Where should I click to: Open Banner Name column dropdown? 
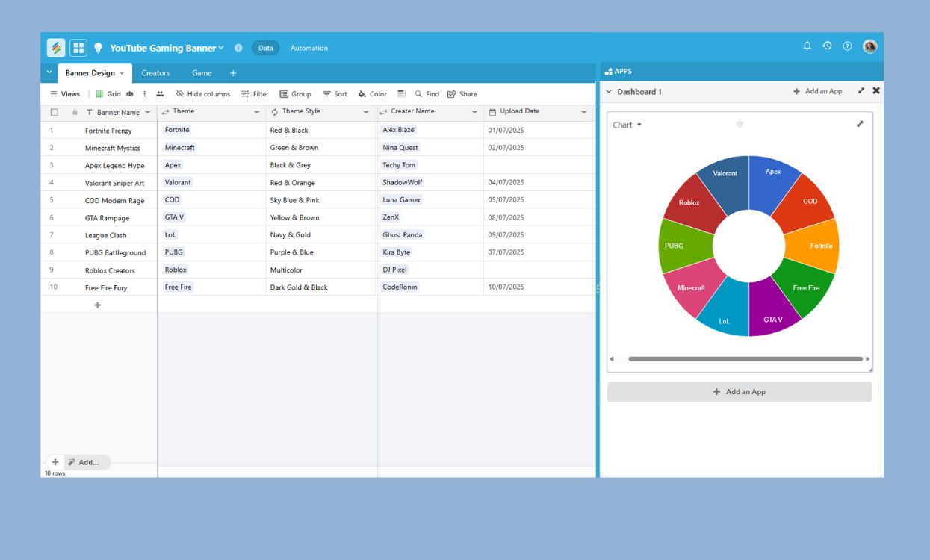147,113
